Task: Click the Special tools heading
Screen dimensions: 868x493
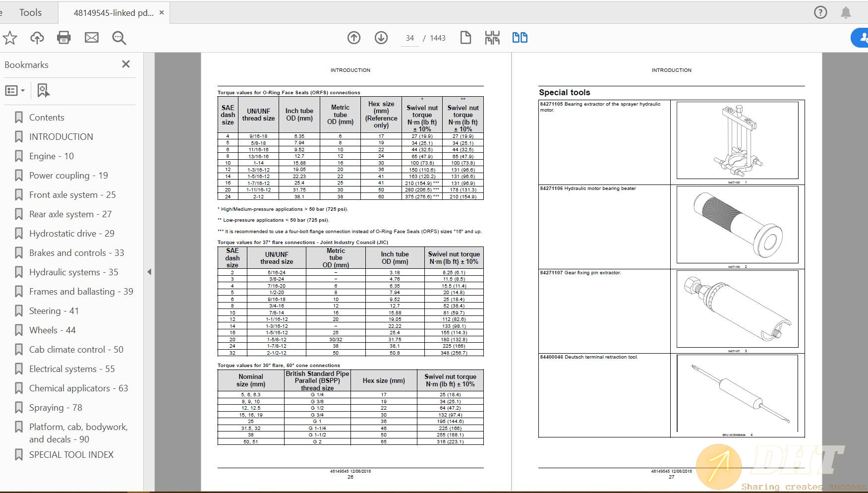Action: tap(564, 92)
